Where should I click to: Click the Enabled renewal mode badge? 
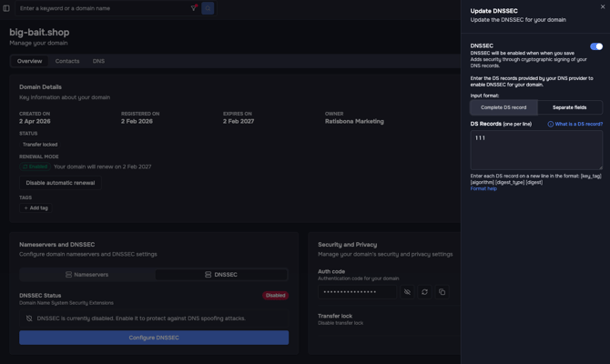35,167
